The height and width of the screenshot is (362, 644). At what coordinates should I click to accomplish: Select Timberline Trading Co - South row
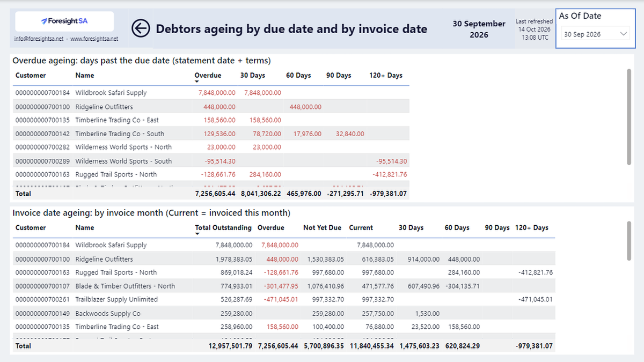click(212, 134)
